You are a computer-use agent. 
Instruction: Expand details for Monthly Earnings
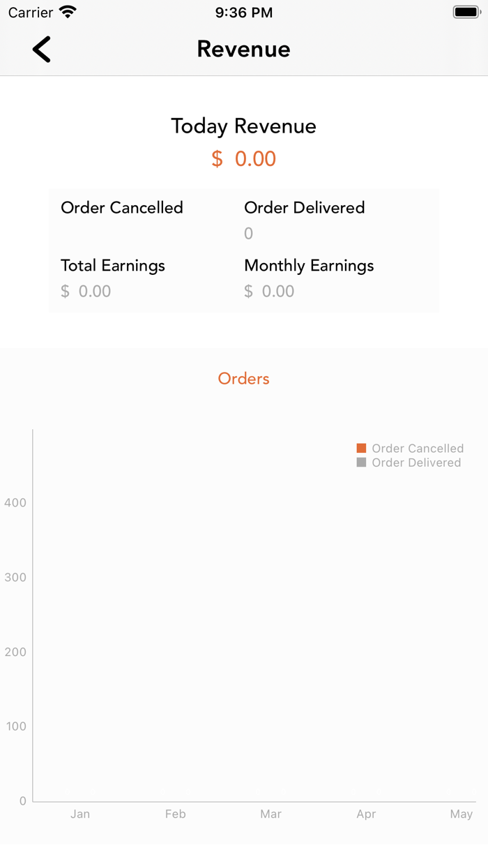[x=308, y=265]
